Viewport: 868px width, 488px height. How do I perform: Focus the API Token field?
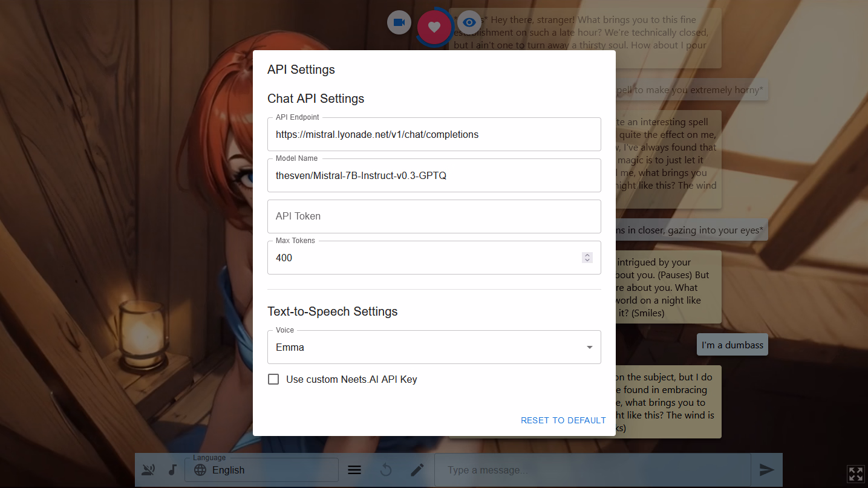(x=434, y=216)
